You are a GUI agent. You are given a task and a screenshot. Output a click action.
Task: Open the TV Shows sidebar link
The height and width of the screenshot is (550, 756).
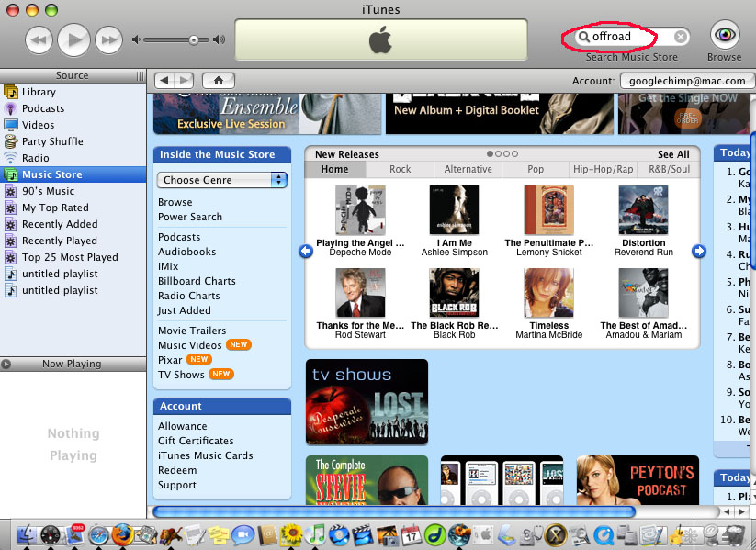tap(181, 375)
